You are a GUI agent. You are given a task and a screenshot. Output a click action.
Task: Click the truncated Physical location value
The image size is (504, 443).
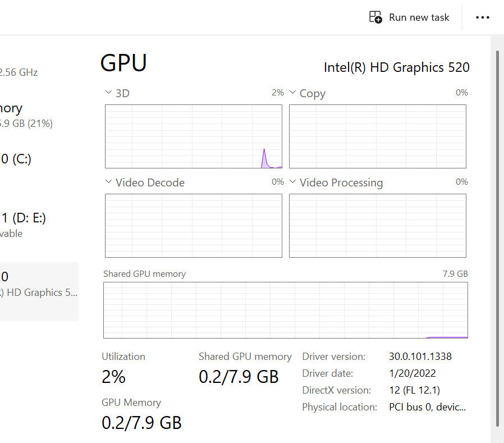coord(427,407)
